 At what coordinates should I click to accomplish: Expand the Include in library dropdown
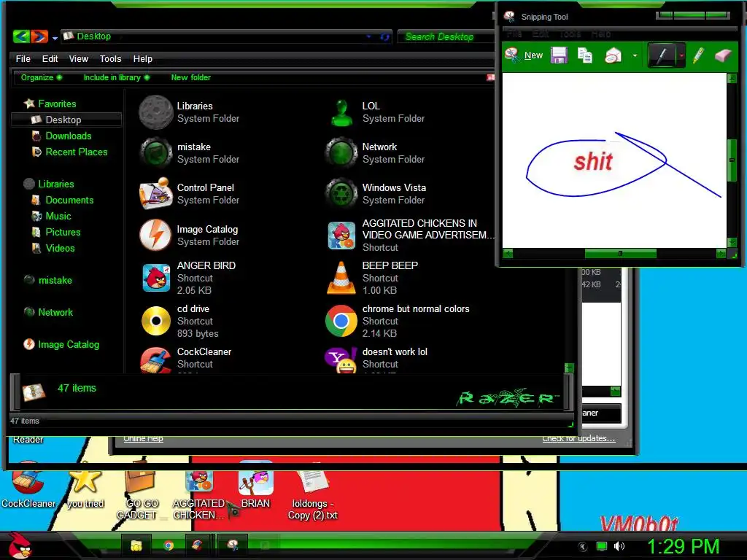tap(117, 77)
